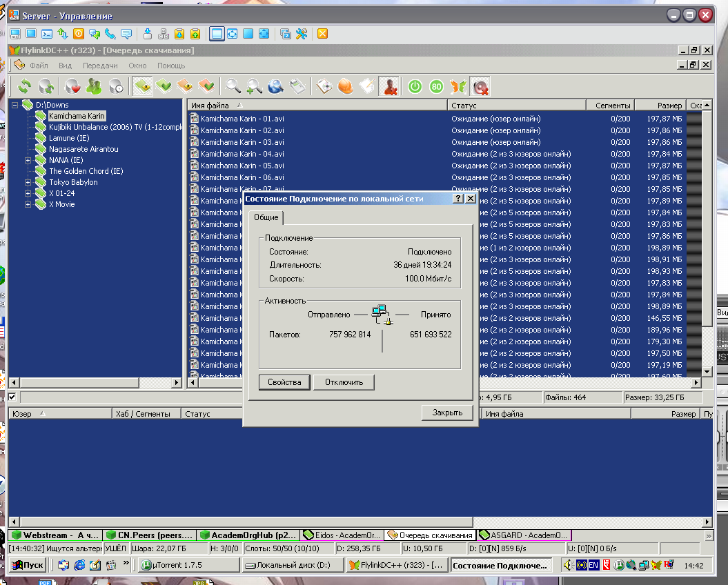
Task: Open the Пуск start button
Action: [x=28, y=565]
